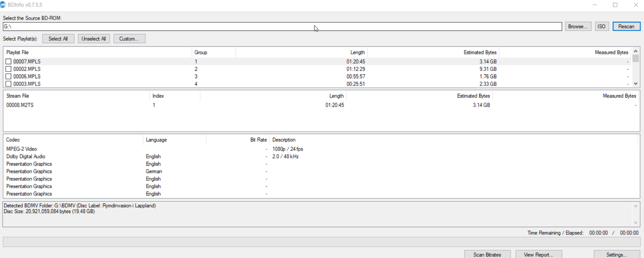Click the Select All button

click(58, 39)
